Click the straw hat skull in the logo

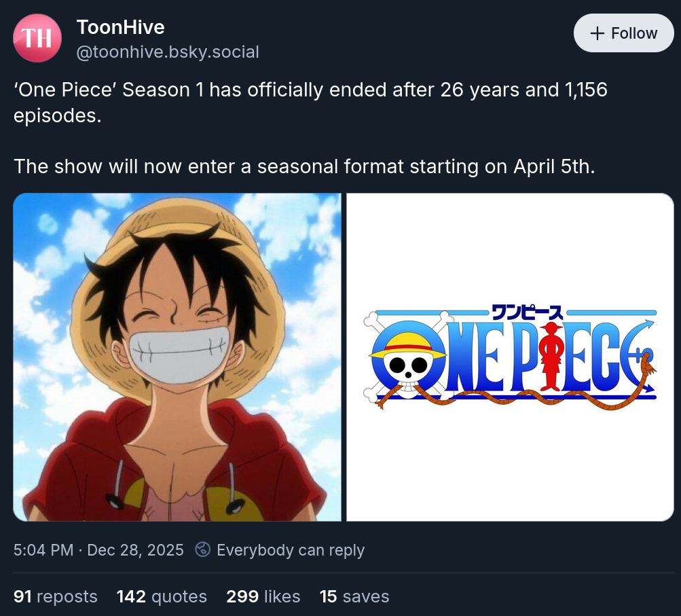(408, 359)
